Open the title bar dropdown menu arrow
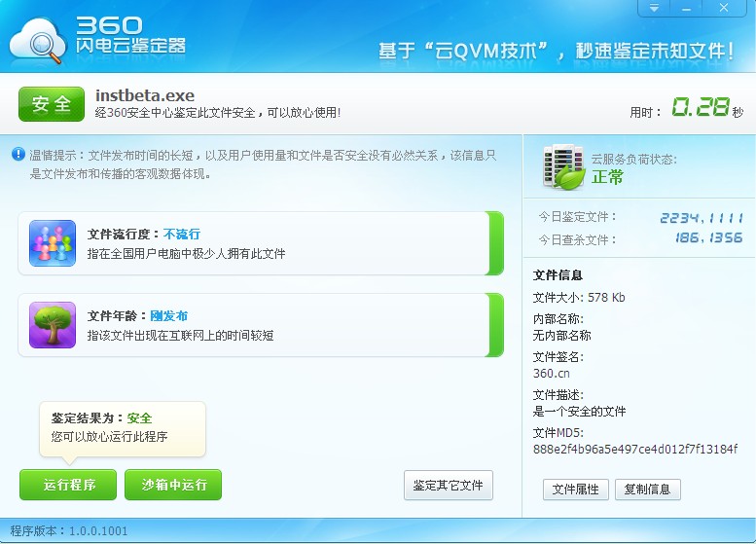 [x=654, y=8]
